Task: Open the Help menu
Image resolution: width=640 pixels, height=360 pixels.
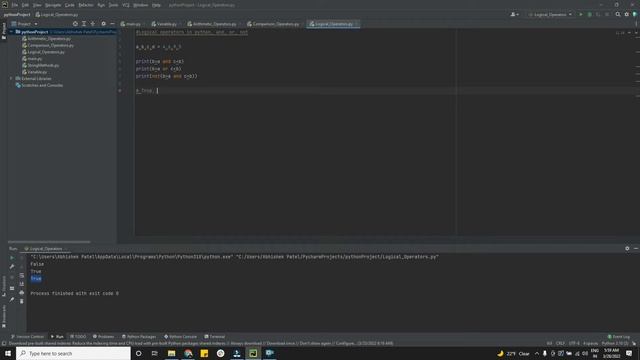Action: coord(156,5)
